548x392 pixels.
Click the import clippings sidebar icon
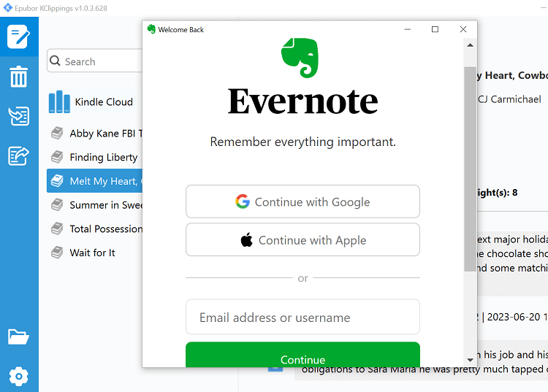[19, 116]
